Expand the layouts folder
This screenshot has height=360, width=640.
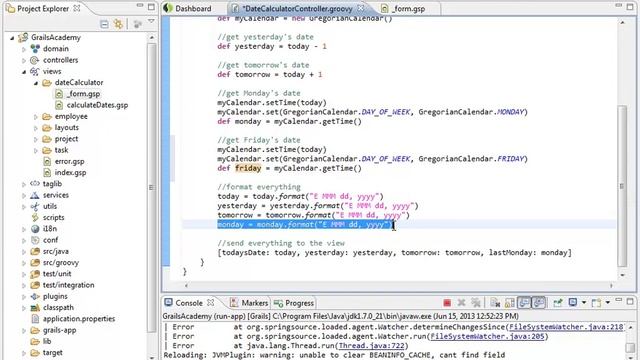[x=36, y=128]
